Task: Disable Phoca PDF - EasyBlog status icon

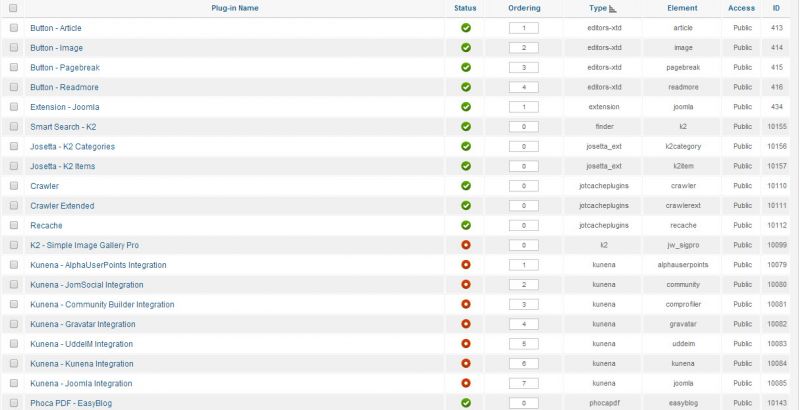Action: (x=465, y=403)
